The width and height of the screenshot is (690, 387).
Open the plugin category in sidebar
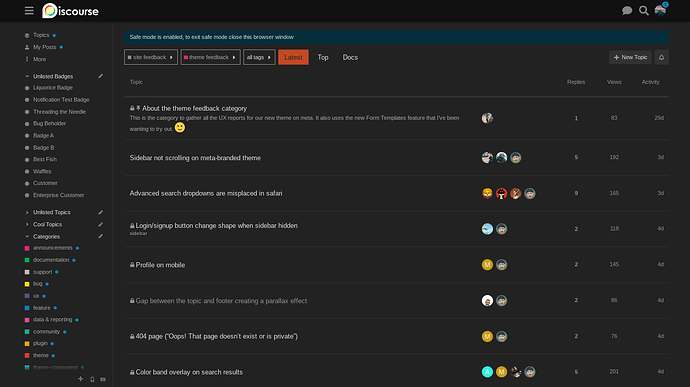point(40,343)
